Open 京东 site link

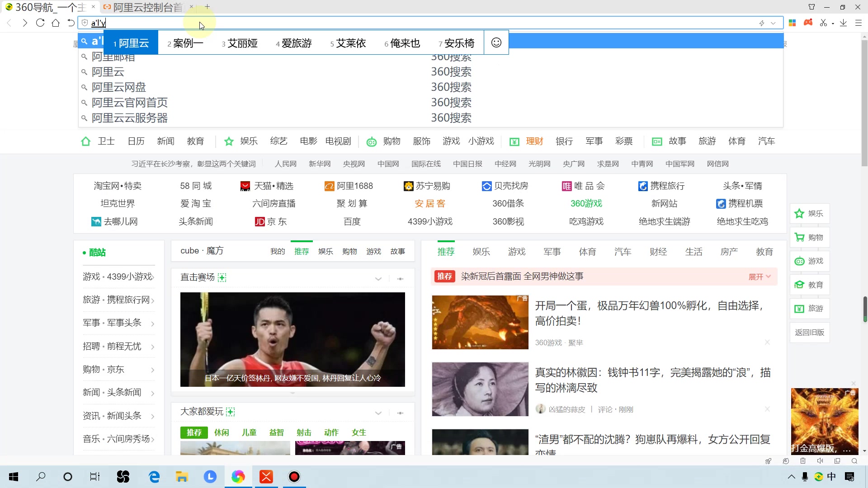click(x=271, y=221)
